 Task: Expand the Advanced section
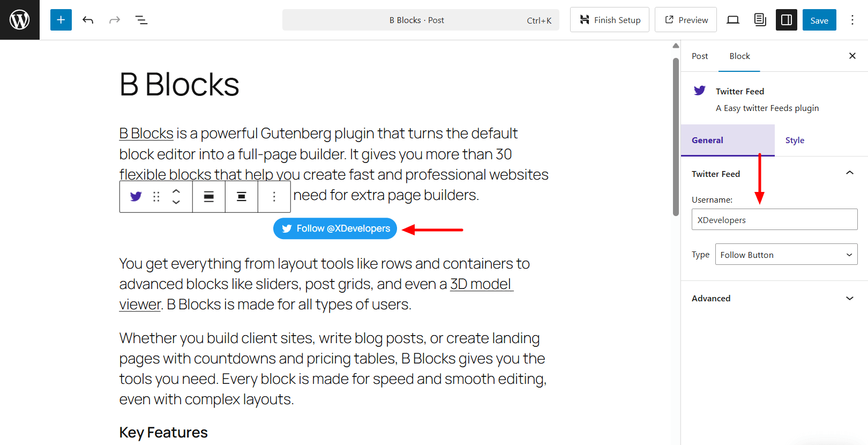click(849, 298)
